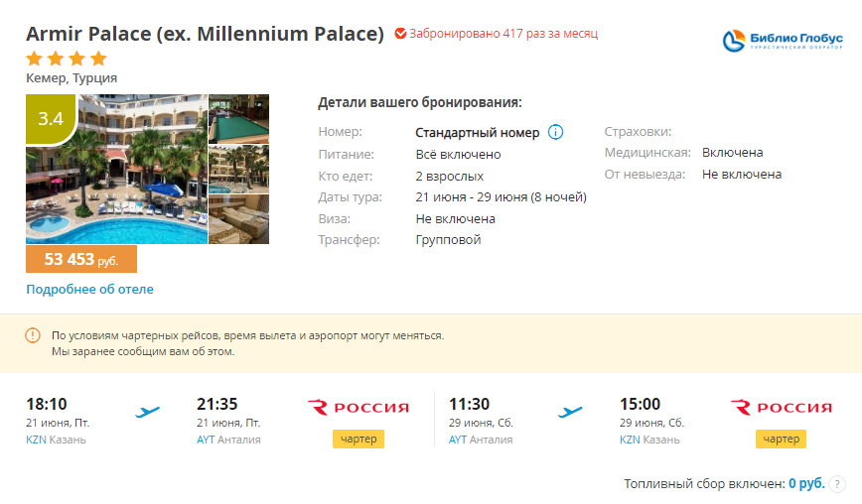Open the billiard table thumbnail
The width and height of the screenshot is (862, 504).
coord(238,118)
